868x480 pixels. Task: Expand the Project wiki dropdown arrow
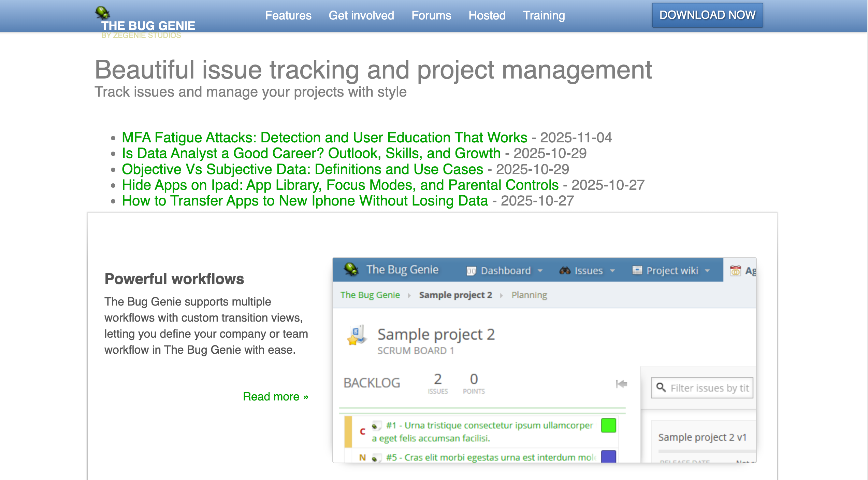707,271
